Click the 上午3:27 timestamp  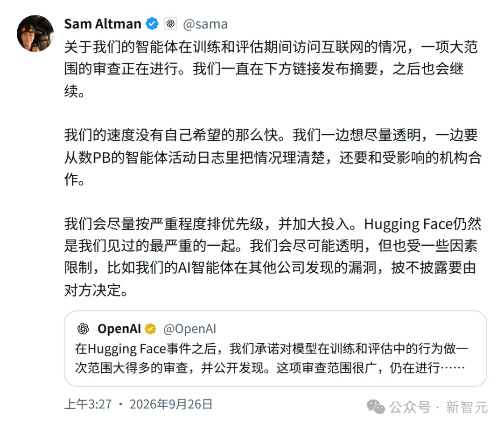(x=88, y=404)
